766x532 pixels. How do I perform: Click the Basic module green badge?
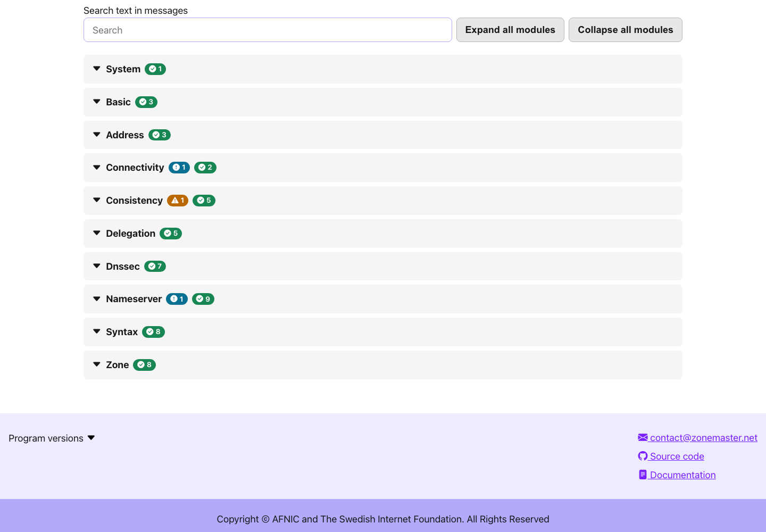146,102
